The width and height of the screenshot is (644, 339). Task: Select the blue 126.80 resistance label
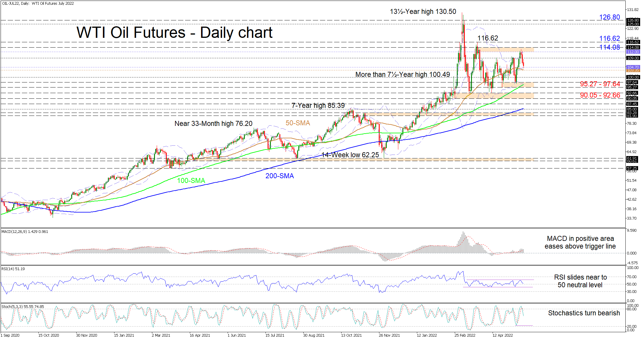click(x=609, y=17)
